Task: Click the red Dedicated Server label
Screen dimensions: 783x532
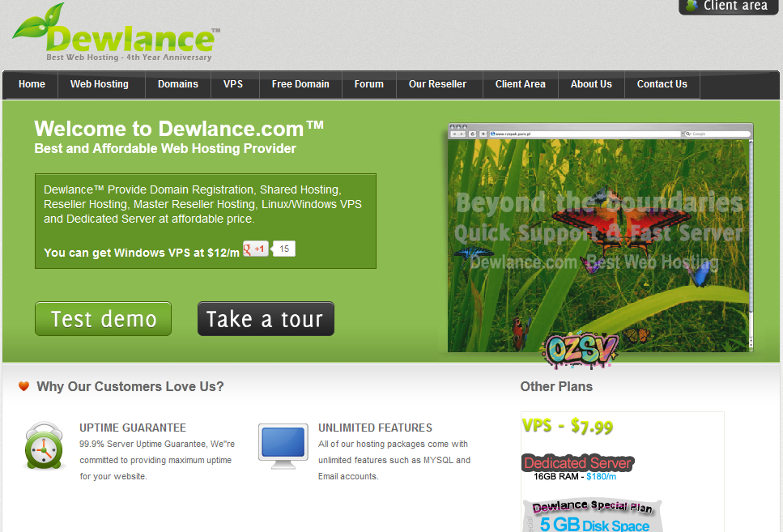Action: [577, 463]
